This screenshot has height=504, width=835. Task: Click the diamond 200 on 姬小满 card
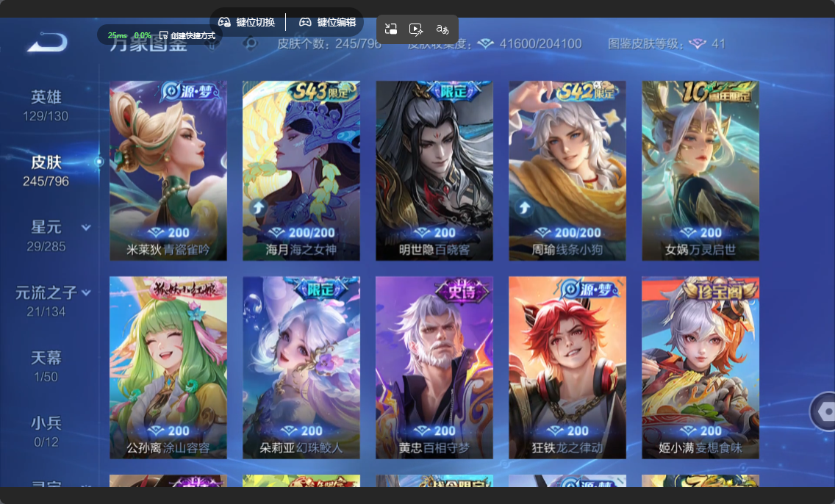(700, 431)
